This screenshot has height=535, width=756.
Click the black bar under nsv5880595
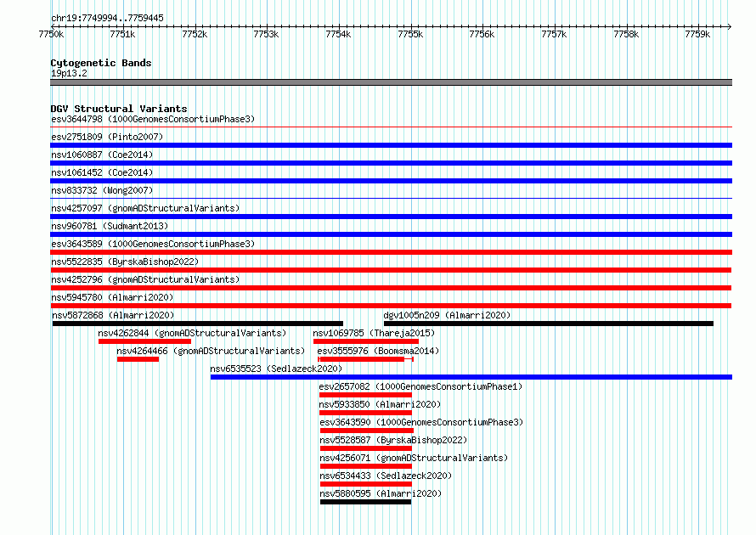(x=365, y=502)
